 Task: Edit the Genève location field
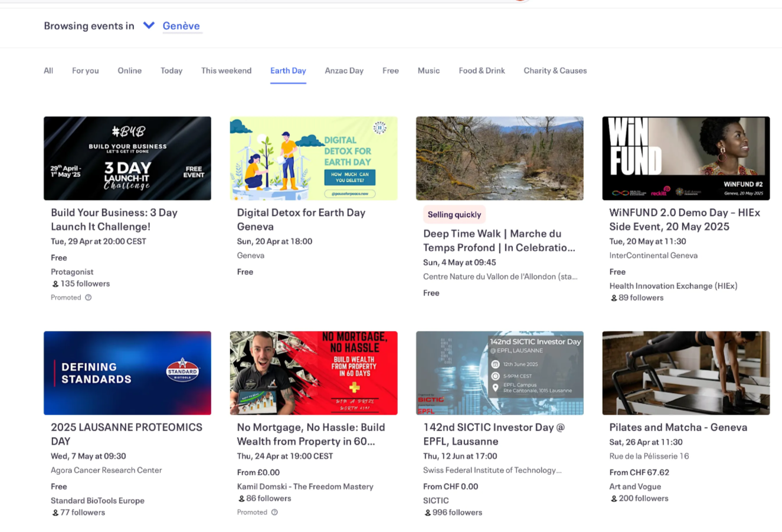click(181, 26)
